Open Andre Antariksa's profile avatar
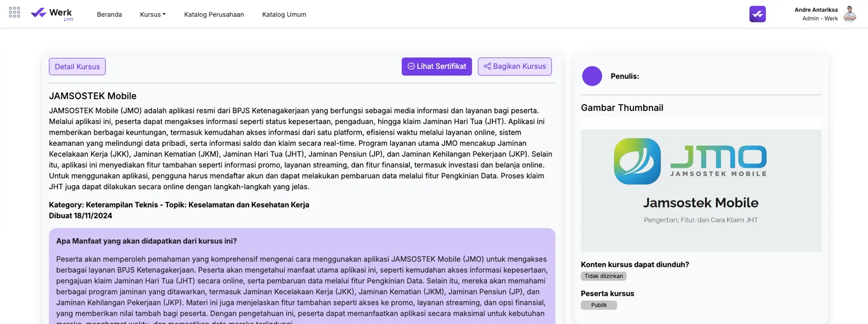 click(x=849, y=14)
